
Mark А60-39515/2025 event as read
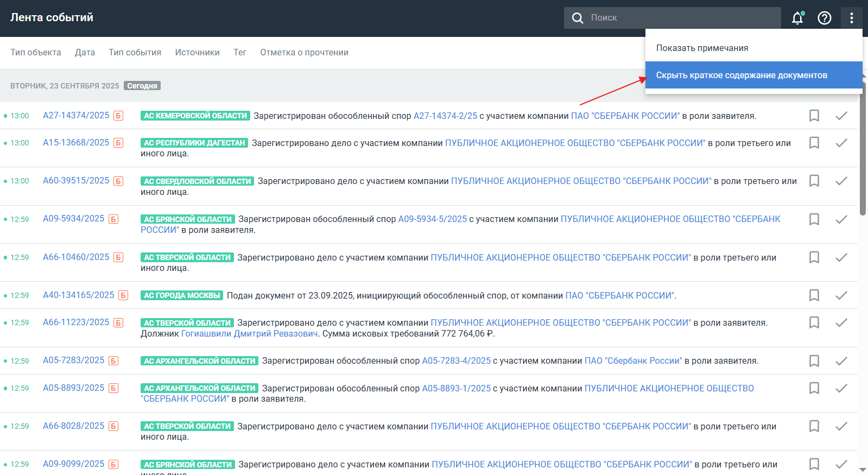pyautogui.click(x=841, y=181)
